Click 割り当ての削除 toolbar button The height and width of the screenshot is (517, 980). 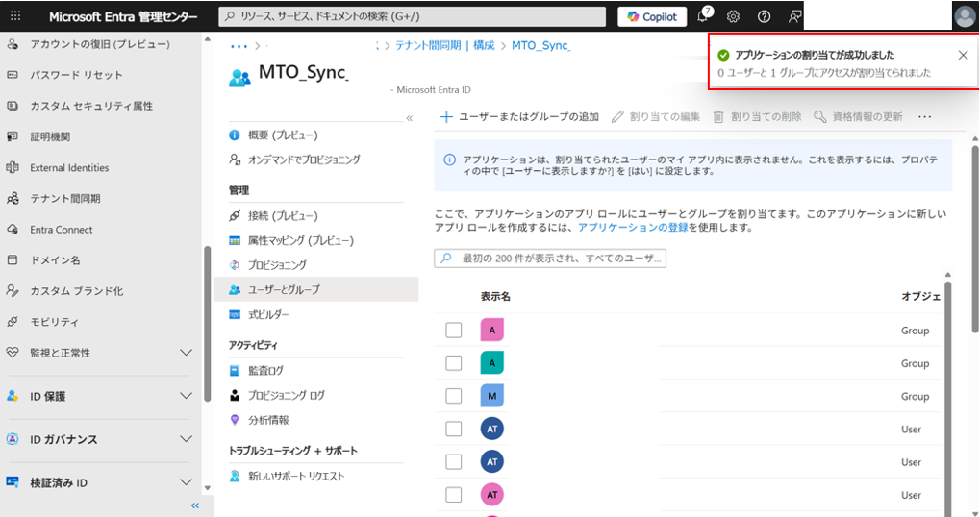click(x=757, y=117)
